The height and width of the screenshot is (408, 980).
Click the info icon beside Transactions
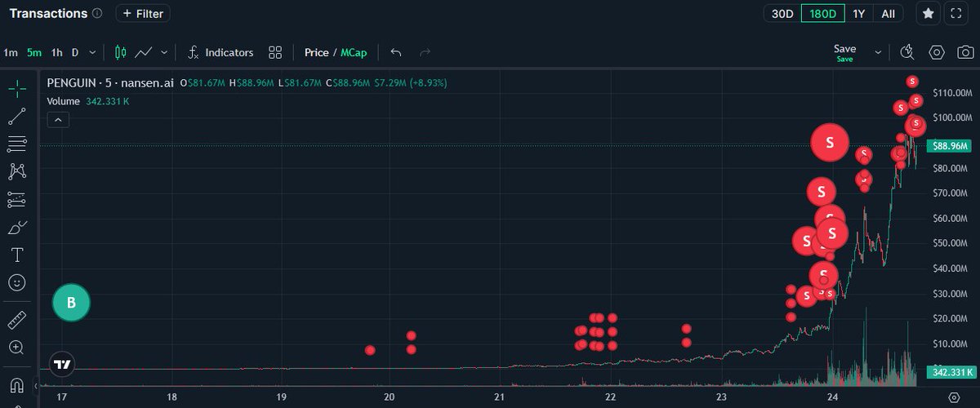(x=98, y=14)
